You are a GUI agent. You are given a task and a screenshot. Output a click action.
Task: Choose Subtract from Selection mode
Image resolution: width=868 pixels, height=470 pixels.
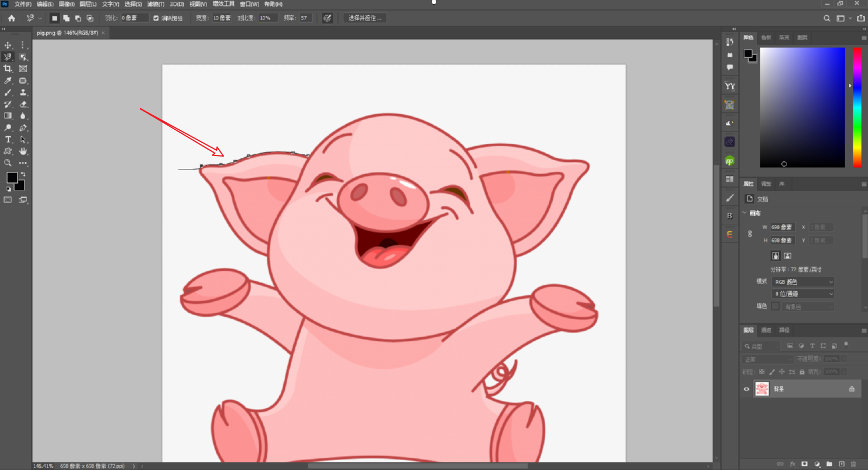(x=78, y=18)
